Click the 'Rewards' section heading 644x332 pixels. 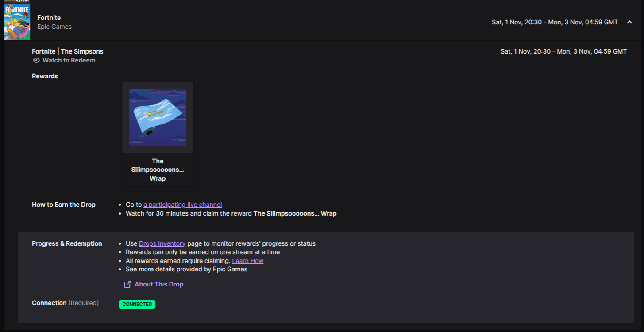[x=45, y=76]
